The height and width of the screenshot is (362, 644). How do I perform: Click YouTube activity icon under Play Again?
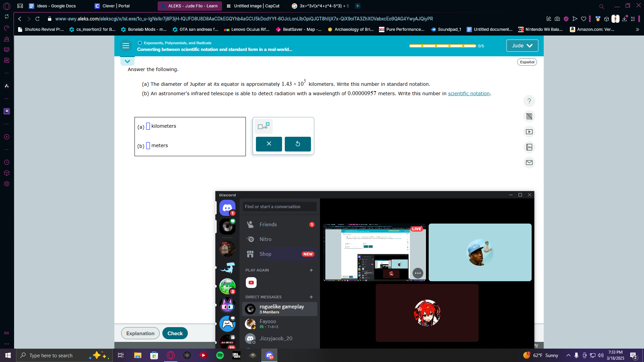251,283
